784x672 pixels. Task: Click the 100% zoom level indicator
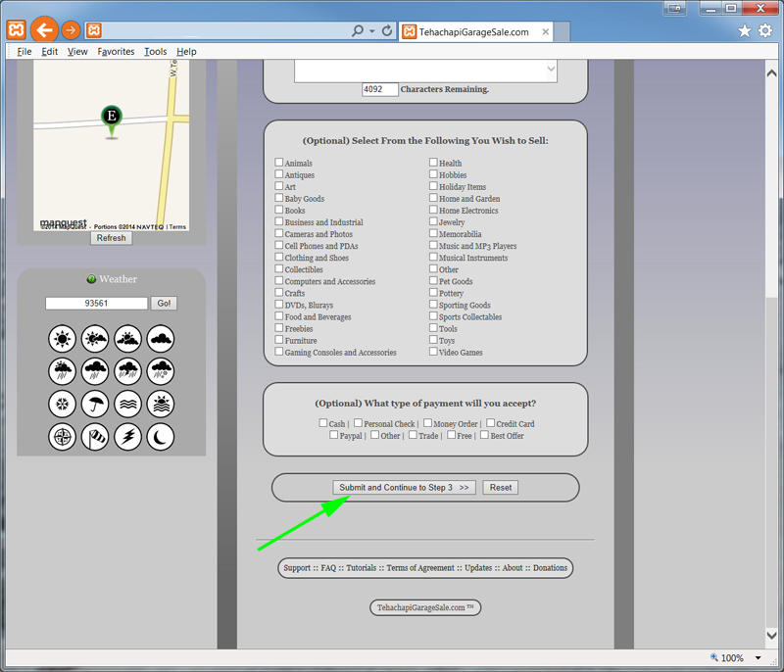coord(732,658)
